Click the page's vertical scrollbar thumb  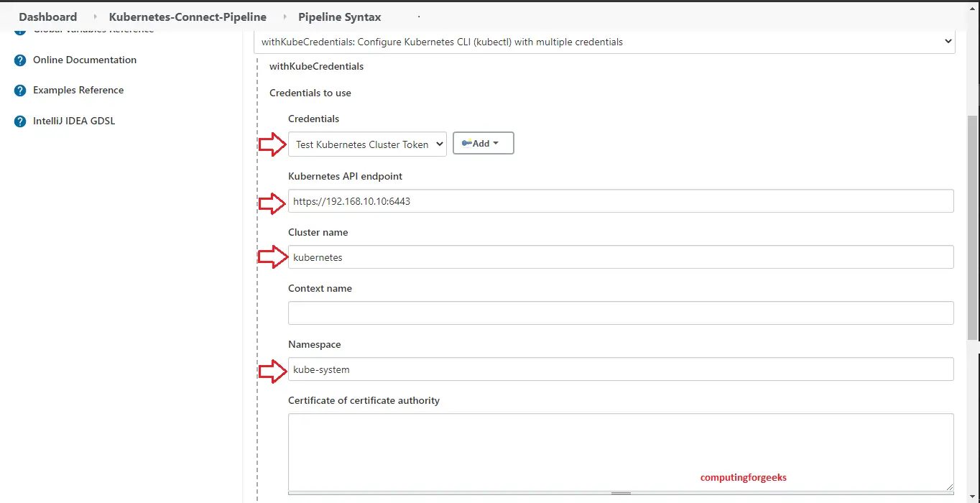pos(973,226)
